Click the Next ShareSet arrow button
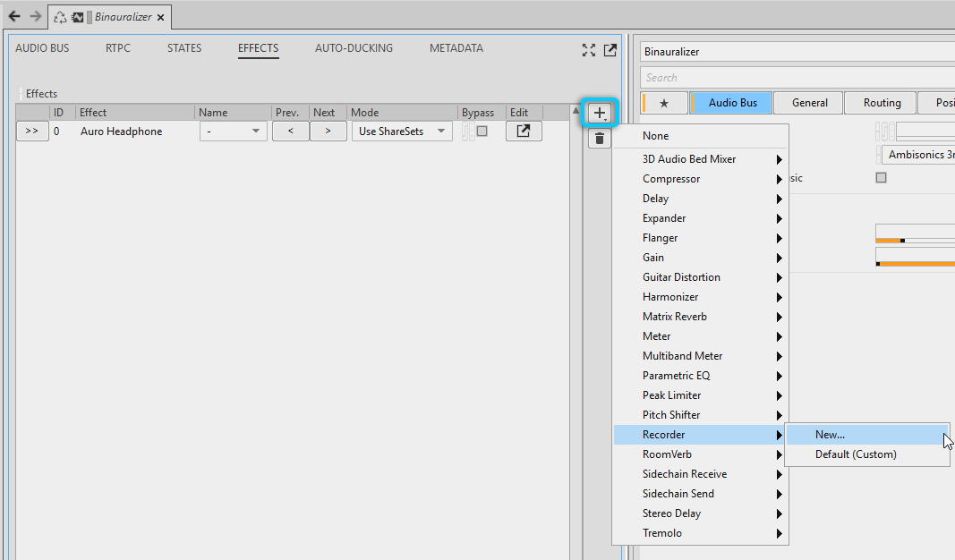This screenshot has width=955, height=560. [x=328, y=132]
